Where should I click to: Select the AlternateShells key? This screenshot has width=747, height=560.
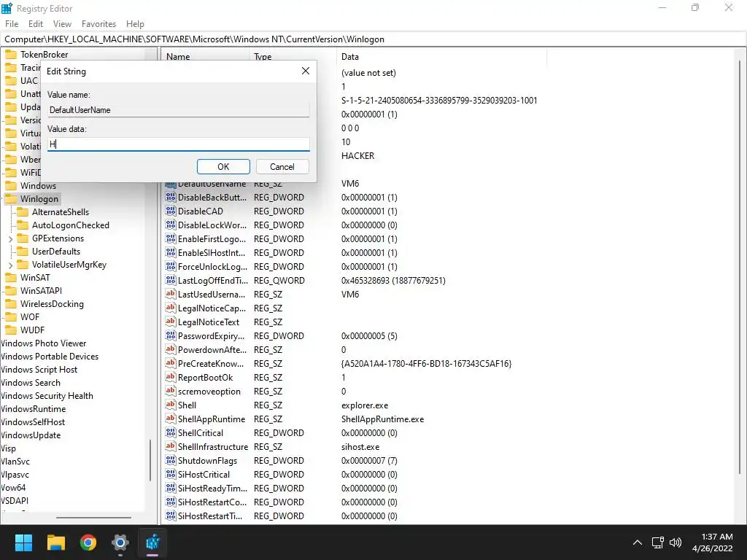pos(61,212)
